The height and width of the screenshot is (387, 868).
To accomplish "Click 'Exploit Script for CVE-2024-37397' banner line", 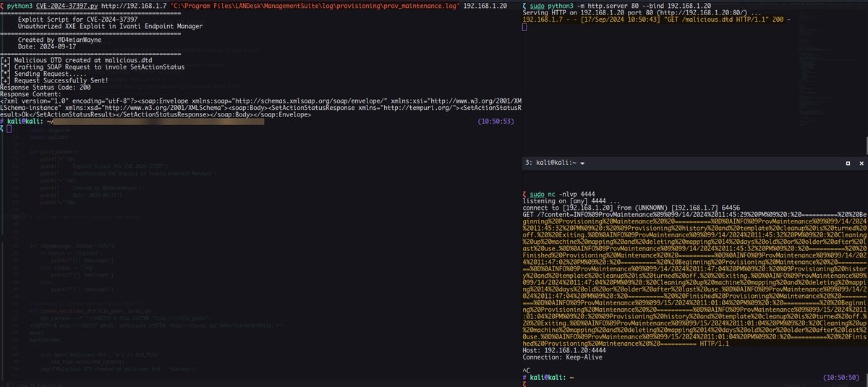I will 77,19.
